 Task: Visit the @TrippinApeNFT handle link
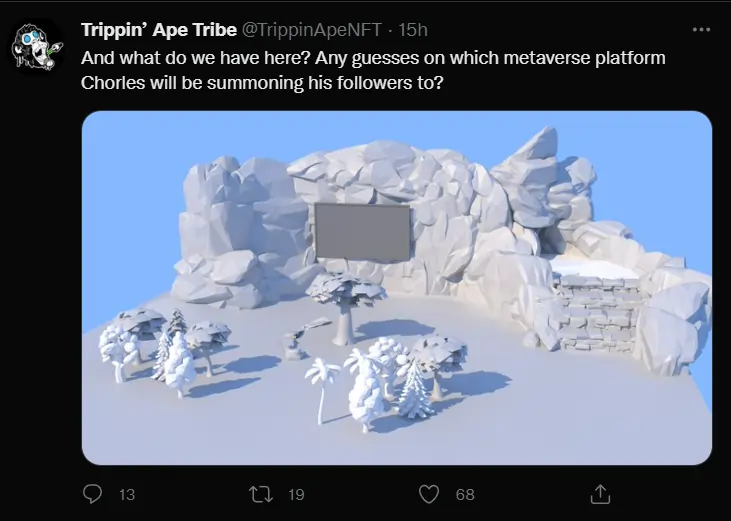pyautogui.click(x=311, y=30)
